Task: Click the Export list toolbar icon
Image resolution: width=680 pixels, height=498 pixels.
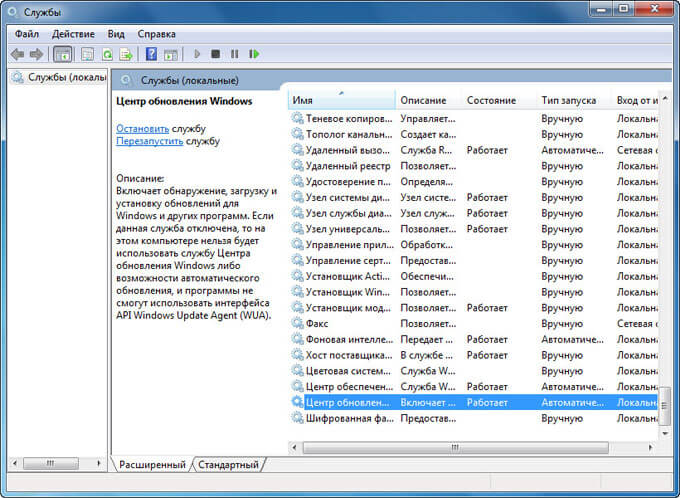Action: click(x=126, y=54)
